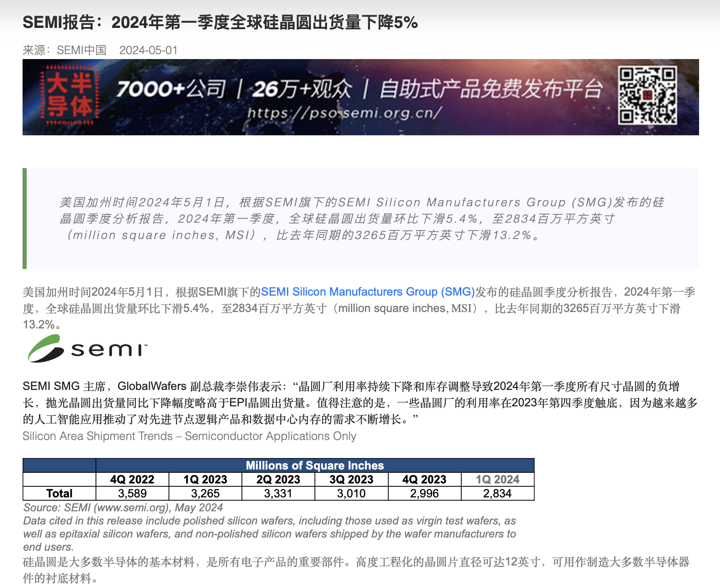Click the banner text 7000+公司
This screenshot has width=720, height=588.
coord(171,89)
